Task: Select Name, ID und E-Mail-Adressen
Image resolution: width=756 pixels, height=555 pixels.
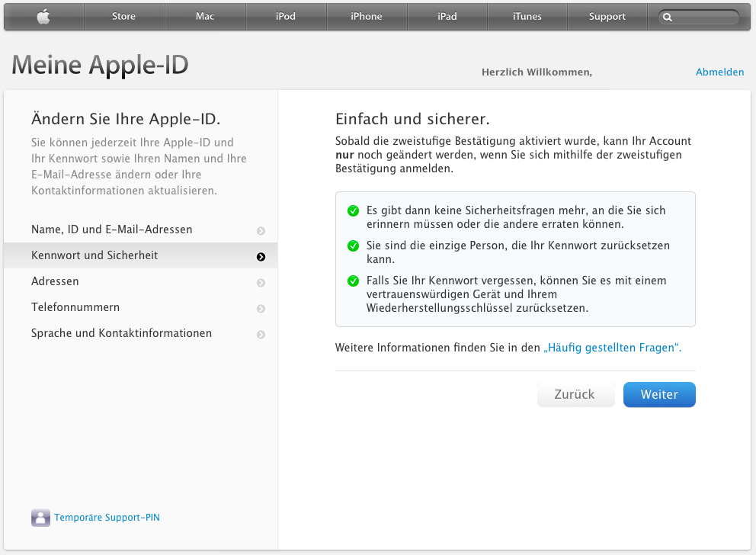Action: pos(141,229)
